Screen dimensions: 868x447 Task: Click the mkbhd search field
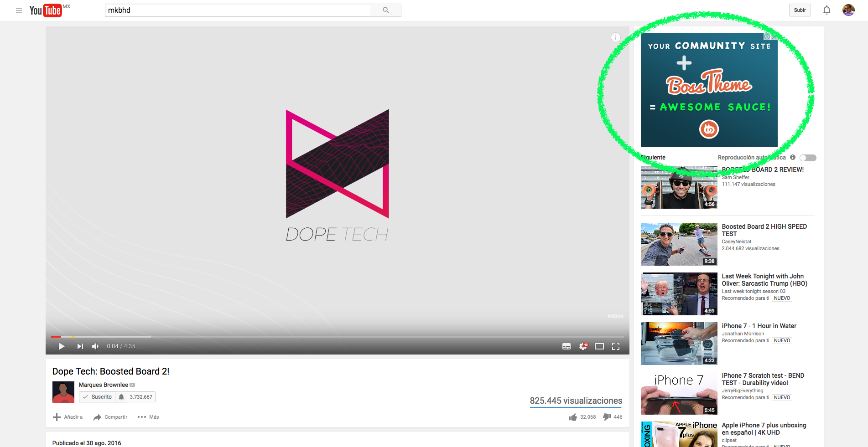click(x=238, y=10)
